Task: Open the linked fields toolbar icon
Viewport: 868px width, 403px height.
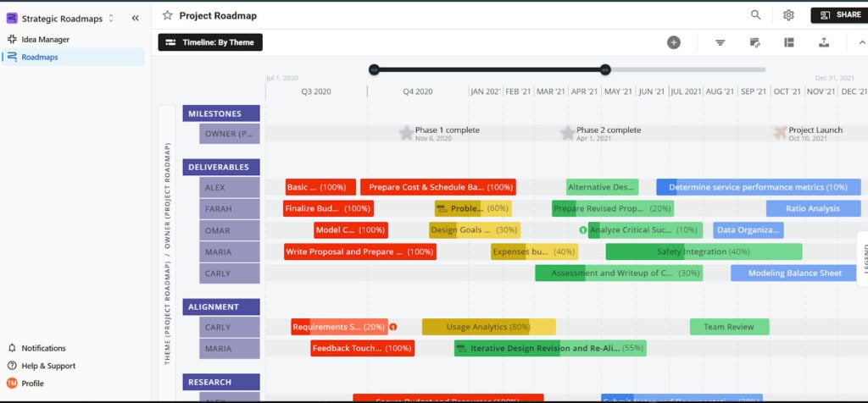Action: (x=754, y=42)
